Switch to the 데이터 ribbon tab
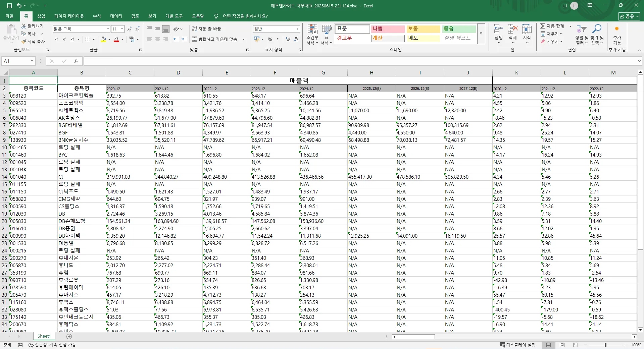Screen dimensions: 644x349 (x=116, y=16)
